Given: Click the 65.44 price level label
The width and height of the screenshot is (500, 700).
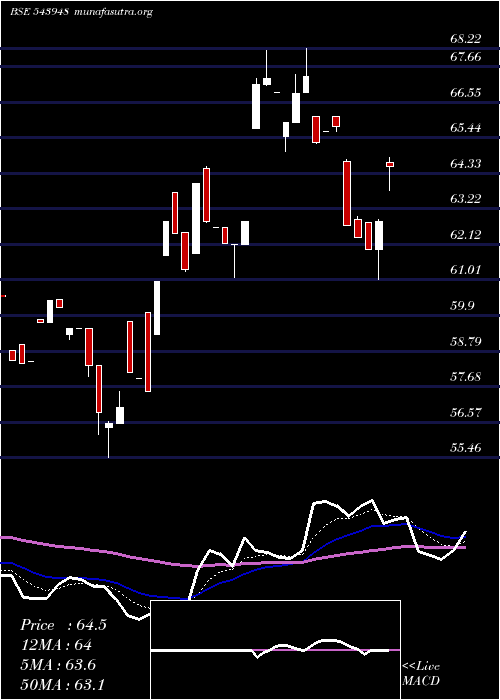Looking at the screenshot, I should [x=466, y=128].
